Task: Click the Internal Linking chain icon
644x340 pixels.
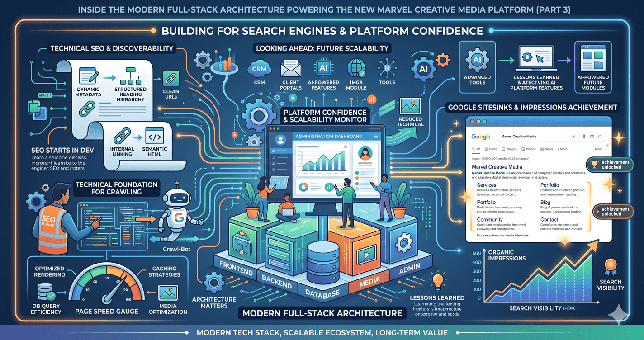Action: click(x=122, y=136)
